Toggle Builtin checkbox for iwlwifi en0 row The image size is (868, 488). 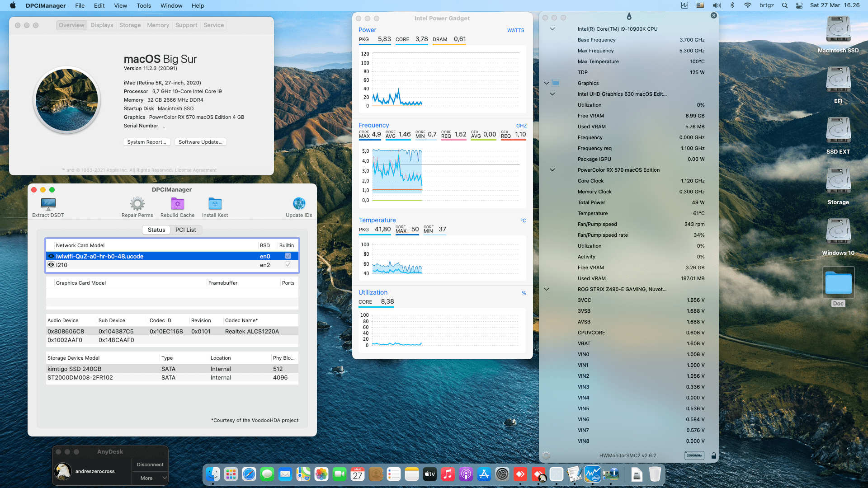click(288, 256)
